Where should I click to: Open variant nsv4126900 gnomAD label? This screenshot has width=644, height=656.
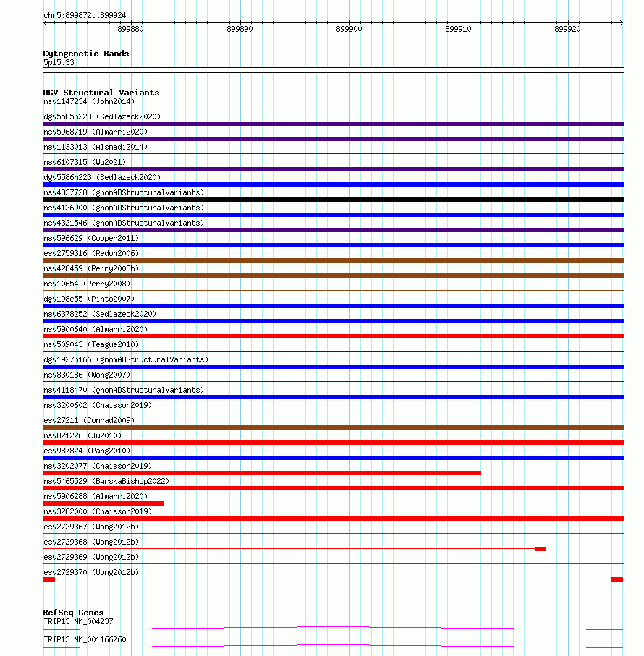pyautogui.click(x=124, y=208)
